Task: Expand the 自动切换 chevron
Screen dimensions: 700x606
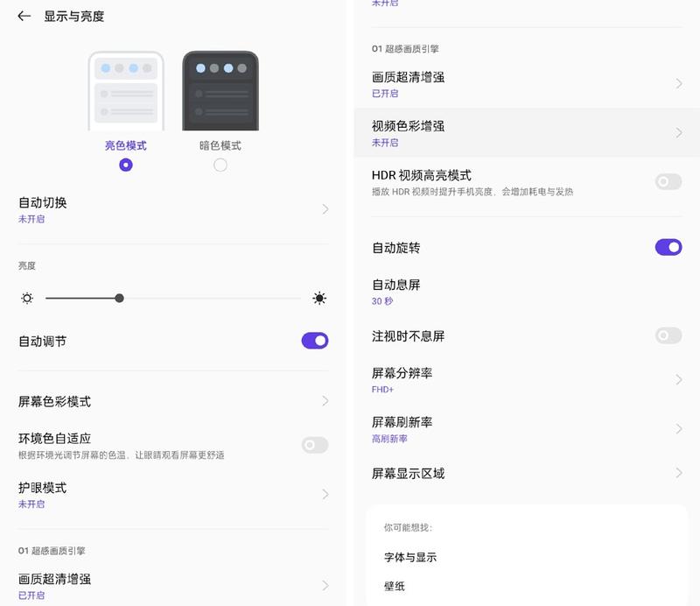Action: pyautogui.click(x=325, y=209)
